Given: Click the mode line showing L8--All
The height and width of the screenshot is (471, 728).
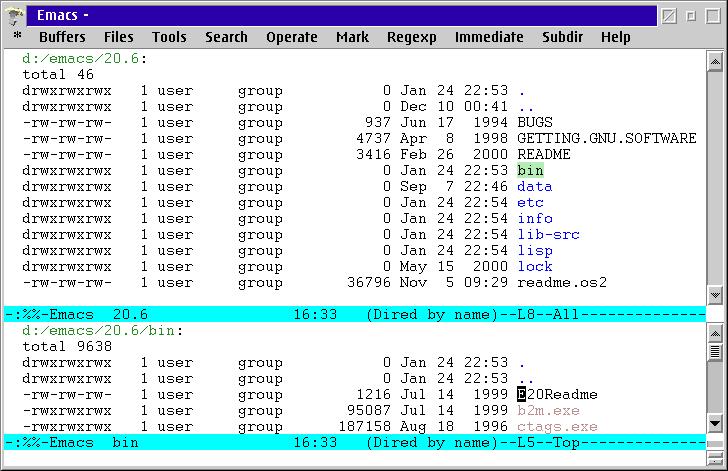Looking at the screenshot, I should point(355,314).
